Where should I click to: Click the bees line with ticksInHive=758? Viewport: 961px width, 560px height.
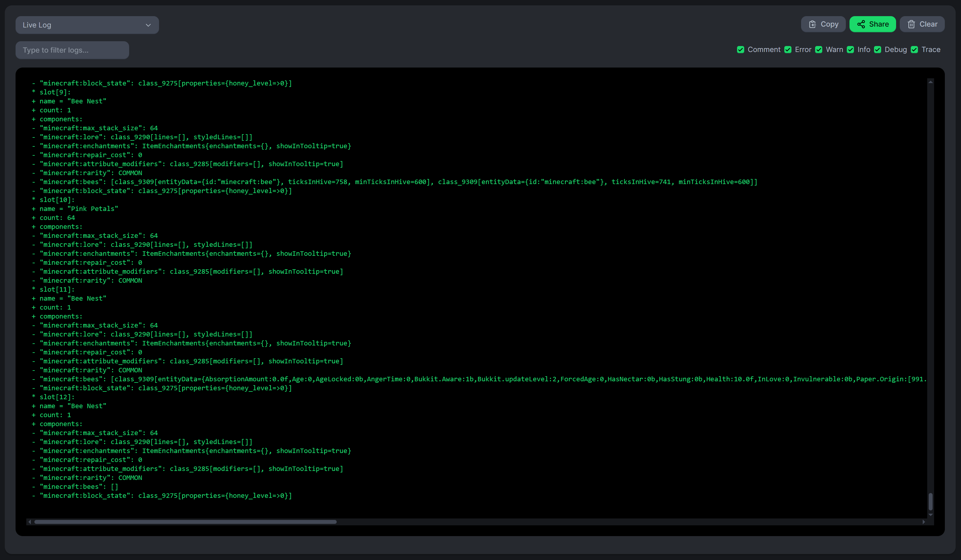pyautogui.click(x=395, y=182)
